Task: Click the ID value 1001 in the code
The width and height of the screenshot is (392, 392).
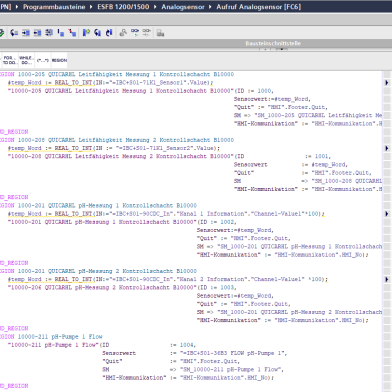Action: [322, 156]
